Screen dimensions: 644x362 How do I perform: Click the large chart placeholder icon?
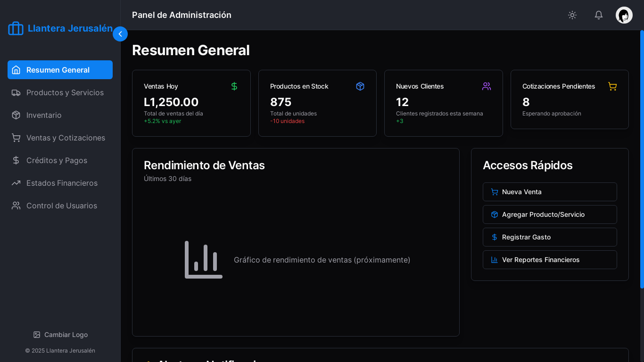pos(204,260)
